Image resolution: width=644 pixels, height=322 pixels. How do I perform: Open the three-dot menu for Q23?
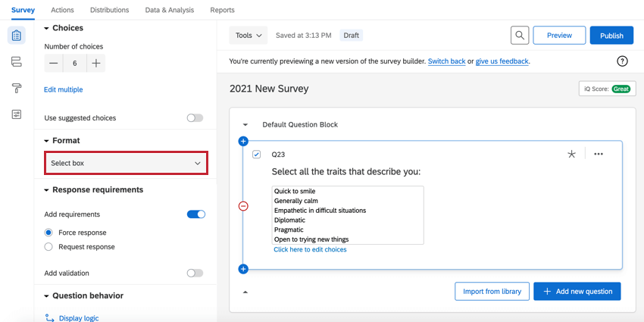pyautogui.click(x=599, y=154)
